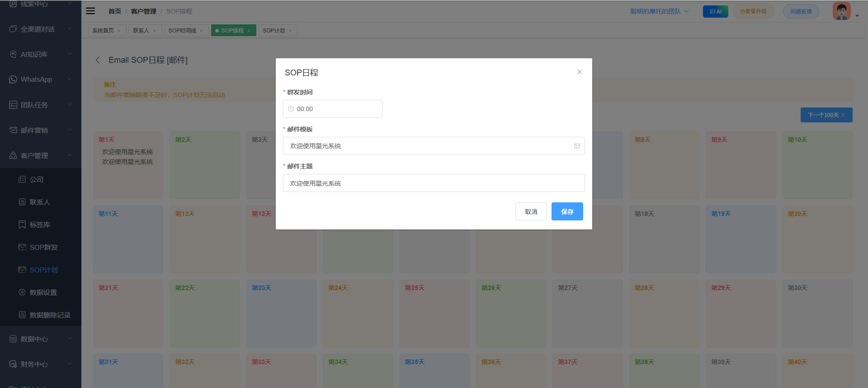Expand AI知识库 sidebar menu

click(x=41, y=54)
